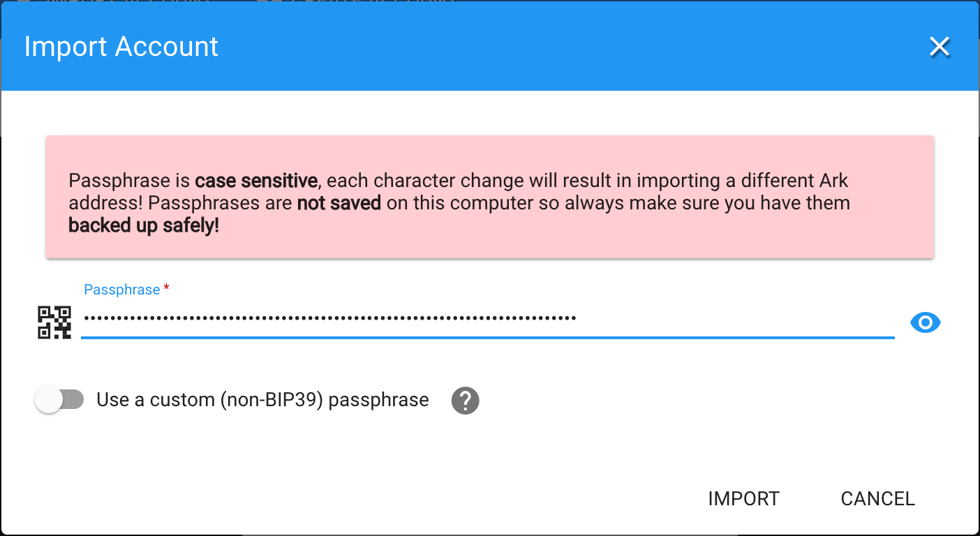Click the blue underline of the passphrase field
The image size is (980, 536).
click(487, 338)
